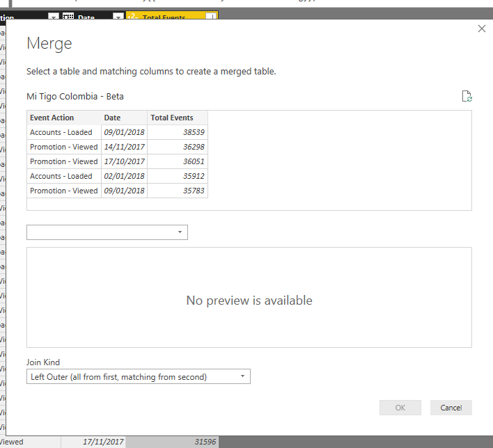The height and width of the screenshot is (448, 493).
Task: Click the 38539 total events cell
Action: click(x=178, y=132)
